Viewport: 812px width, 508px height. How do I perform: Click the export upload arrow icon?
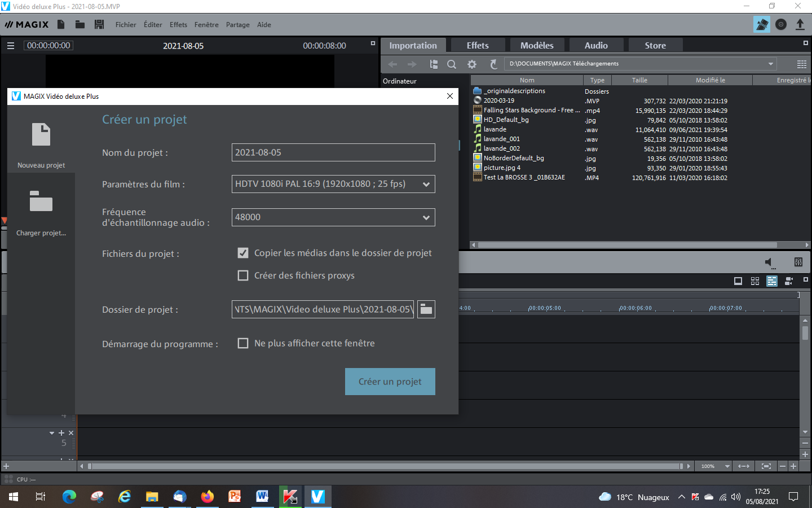click(800, 24)
